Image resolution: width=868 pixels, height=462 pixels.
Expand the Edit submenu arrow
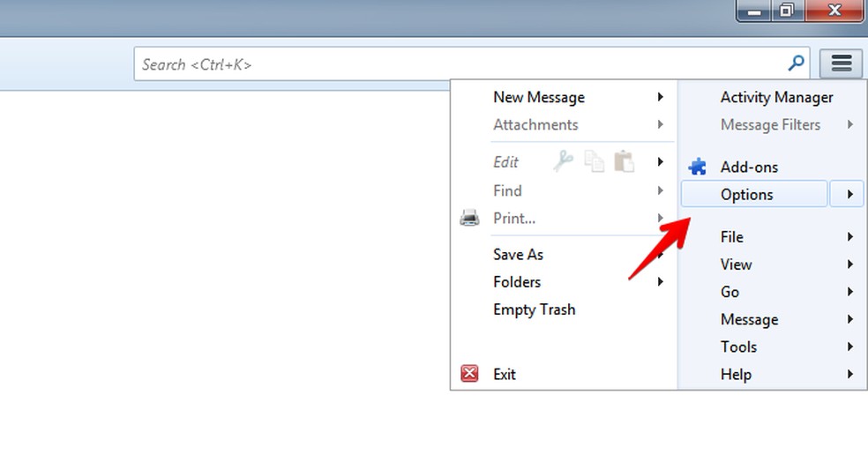(x=661, y=161)
